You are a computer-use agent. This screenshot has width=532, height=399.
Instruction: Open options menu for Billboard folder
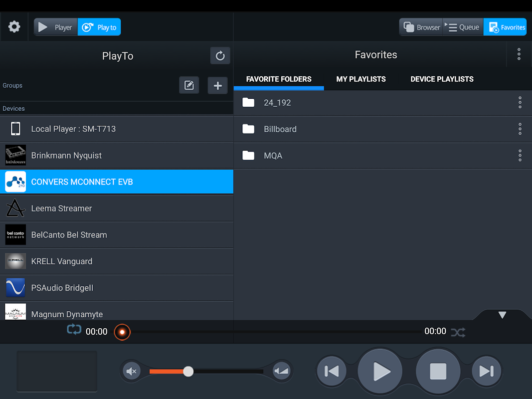click(x=520, y=129)
